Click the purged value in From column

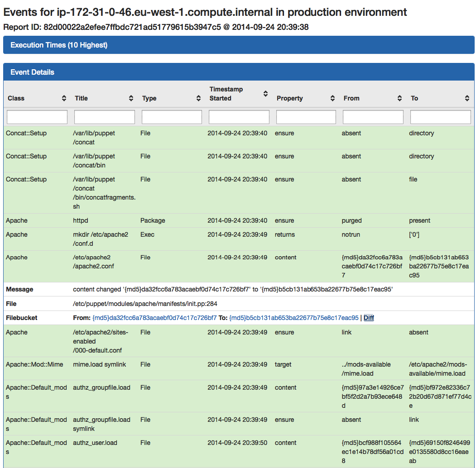(351, 220)
